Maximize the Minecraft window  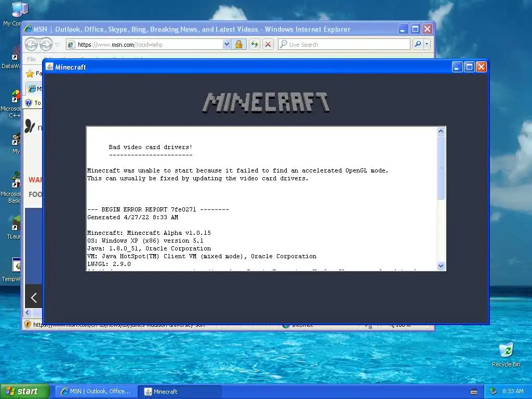[x=469, y=67]
